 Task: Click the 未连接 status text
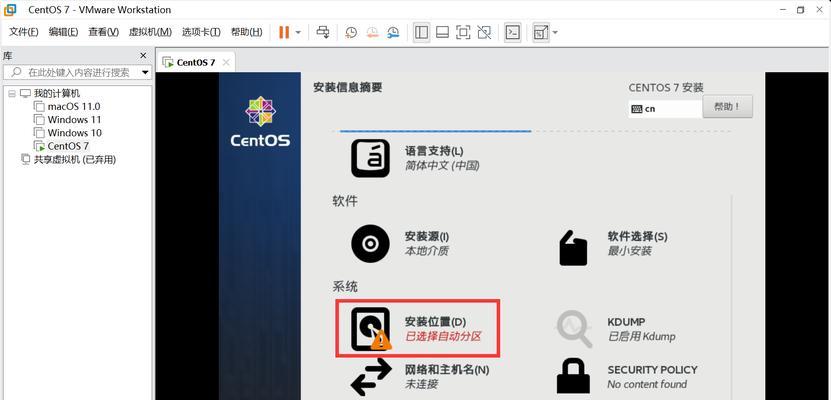pyautogui.click(x=421, y=384)
